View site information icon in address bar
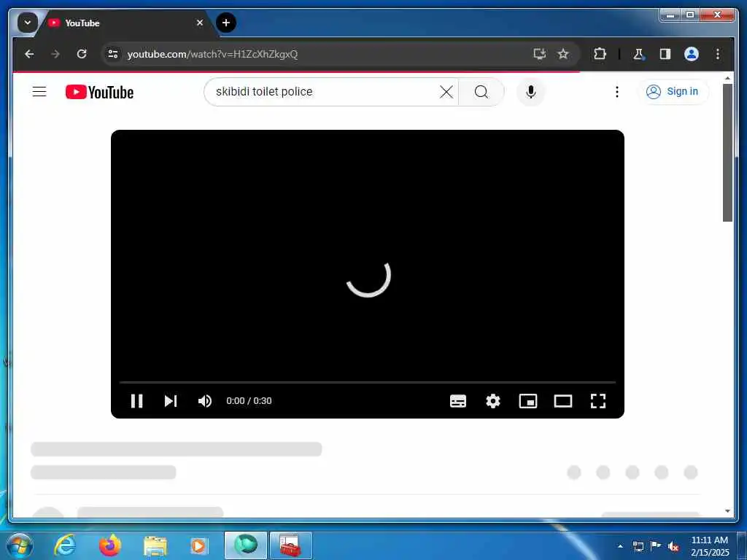The height and width of the screenshot is (560, 747). (x=113, y=54)
